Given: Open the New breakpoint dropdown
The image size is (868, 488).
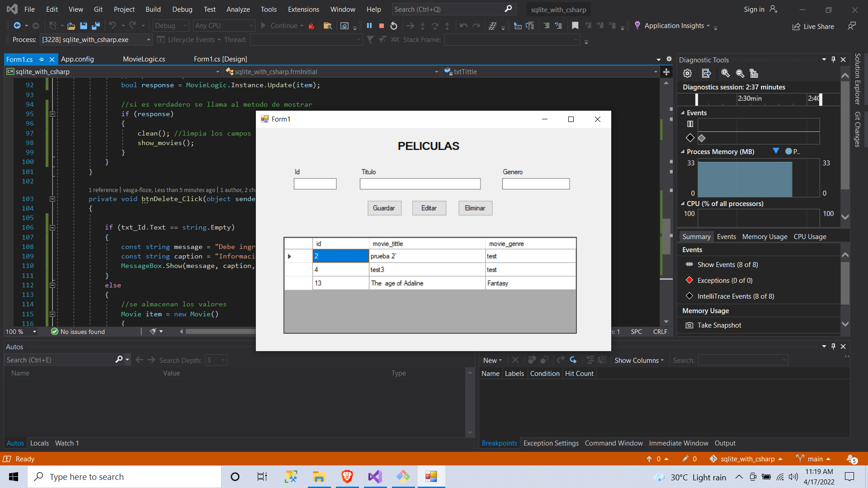Looking at the screenshot, I should [492, 361].
